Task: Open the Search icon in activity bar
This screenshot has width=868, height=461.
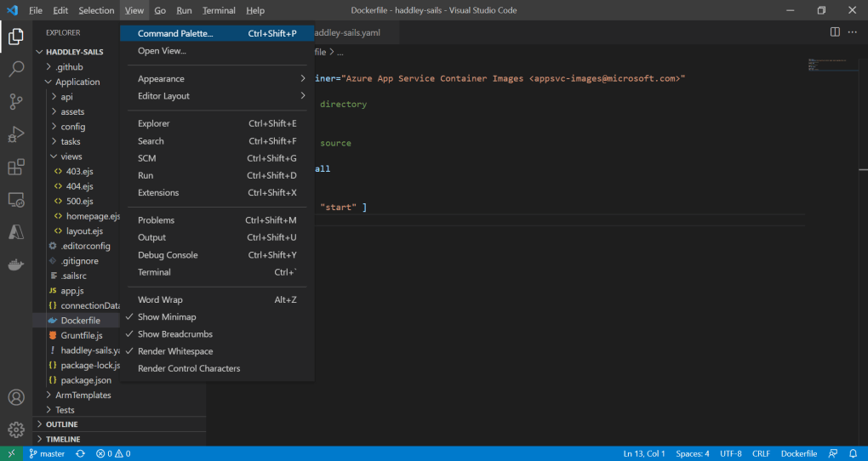Action: [x=15, y=69]
